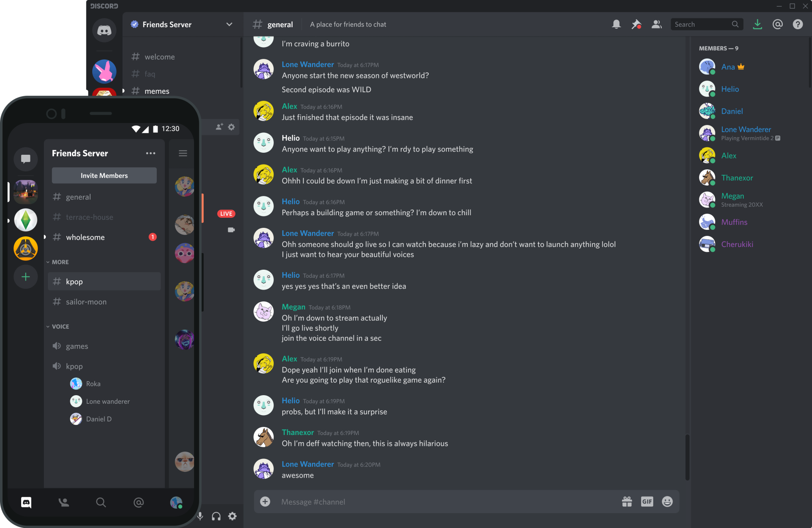This screenshot has width=812, height=528.
Task: Click the GIF button in message bar
Action: pos(648,501)
